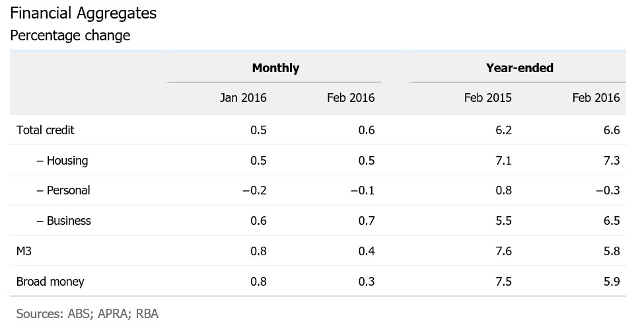
Task: Select Housing year-ended Feb 2015 value 7.1
Action: (x=503, y=161)
